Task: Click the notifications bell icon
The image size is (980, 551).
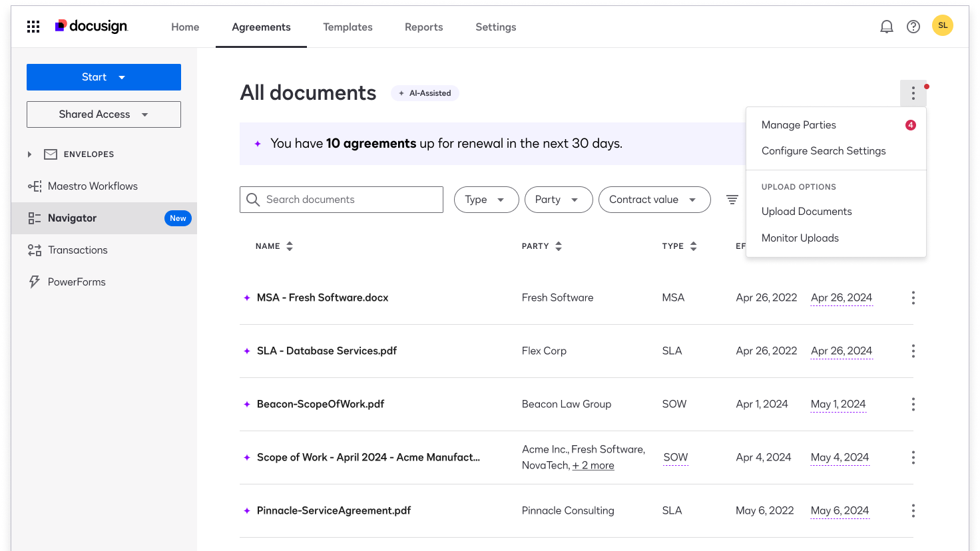Action: coord(886,27)
